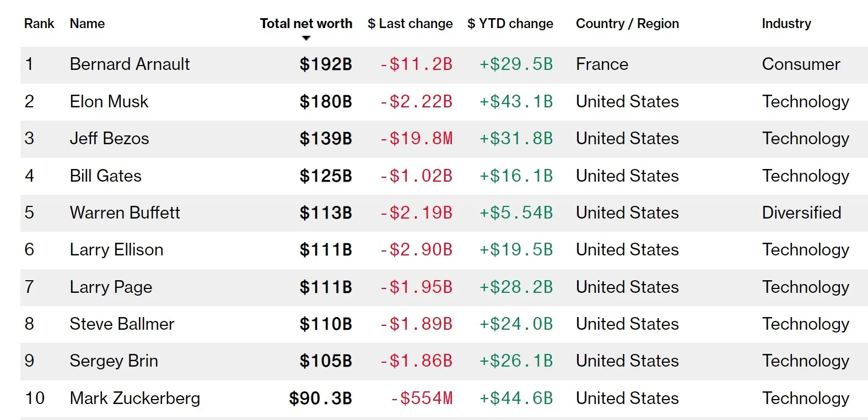Select Steve Ballmer's name

pos(122,324)
